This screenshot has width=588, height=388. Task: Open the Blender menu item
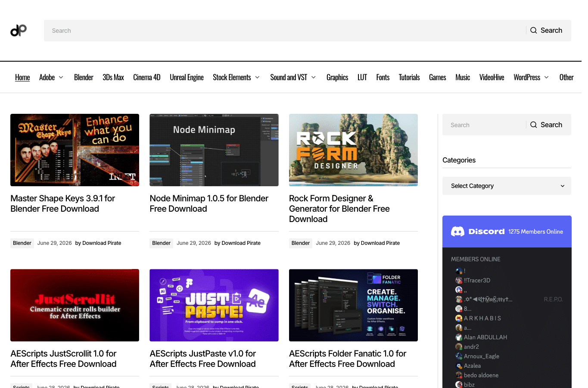point(84,77)
